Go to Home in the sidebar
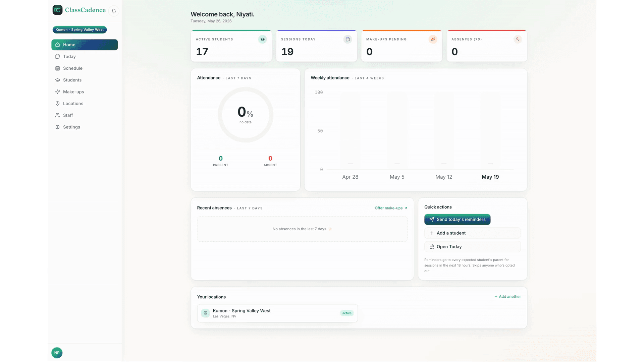This screenshot has height=362, width=644. coord(85,45)
